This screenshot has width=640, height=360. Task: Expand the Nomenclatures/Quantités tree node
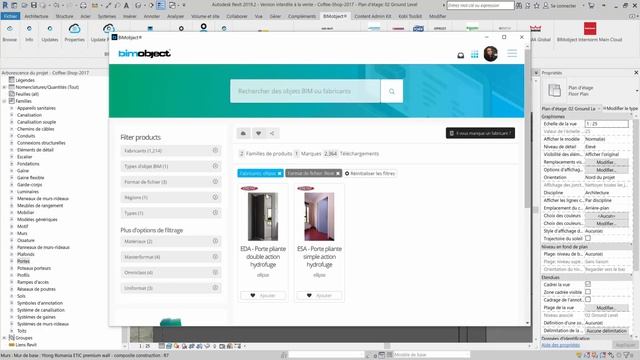coord(4,87)
